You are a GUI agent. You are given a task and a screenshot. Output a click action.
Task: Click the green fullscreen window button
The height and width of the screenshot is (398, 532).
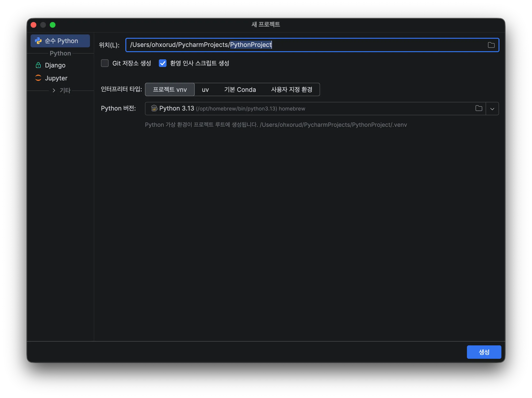53,25
